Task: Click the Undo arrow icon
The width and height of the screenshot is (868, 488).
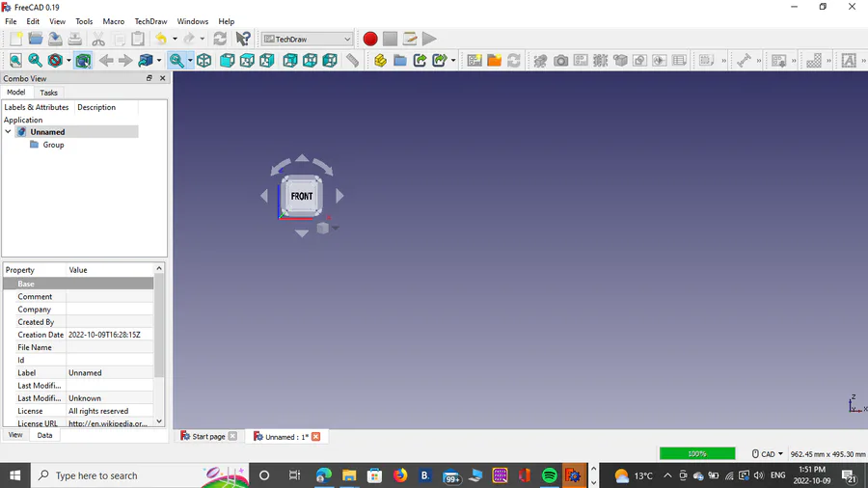Action: pos(161,39)
